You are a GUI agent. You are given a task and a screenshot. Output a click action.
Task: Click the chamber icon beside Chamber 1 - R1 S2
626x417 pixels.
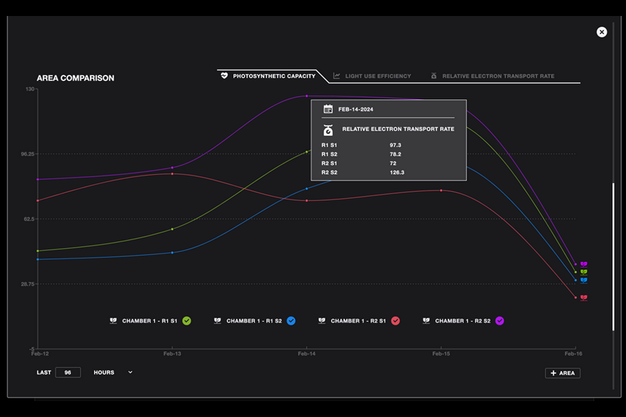(x=218, y=321)
